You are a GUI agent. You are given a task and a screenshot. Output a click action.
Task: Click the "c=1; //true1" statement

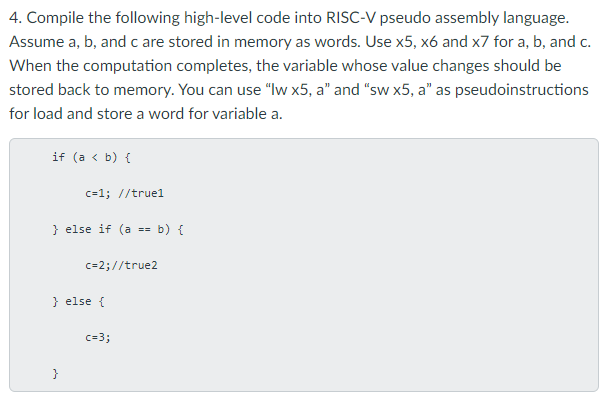click(x=124, y=193)
